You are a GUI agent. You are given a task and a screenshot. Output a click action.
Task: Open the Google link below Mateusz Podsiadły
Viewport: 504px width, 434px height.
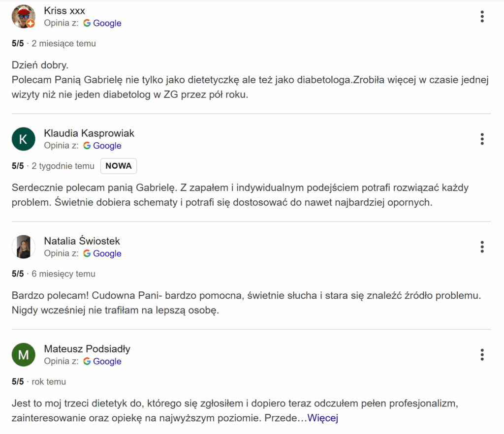[x=107, y=361]
